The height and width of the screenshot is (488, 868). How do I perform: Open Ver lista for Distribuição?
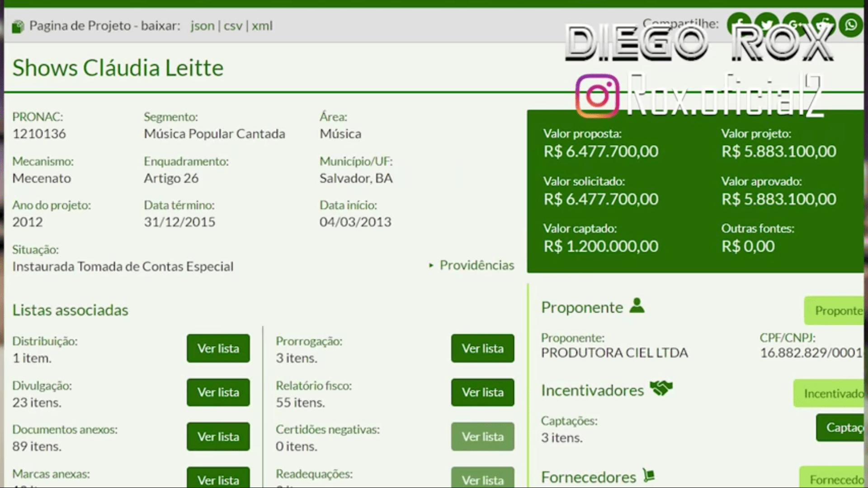[x=218, y=348]
